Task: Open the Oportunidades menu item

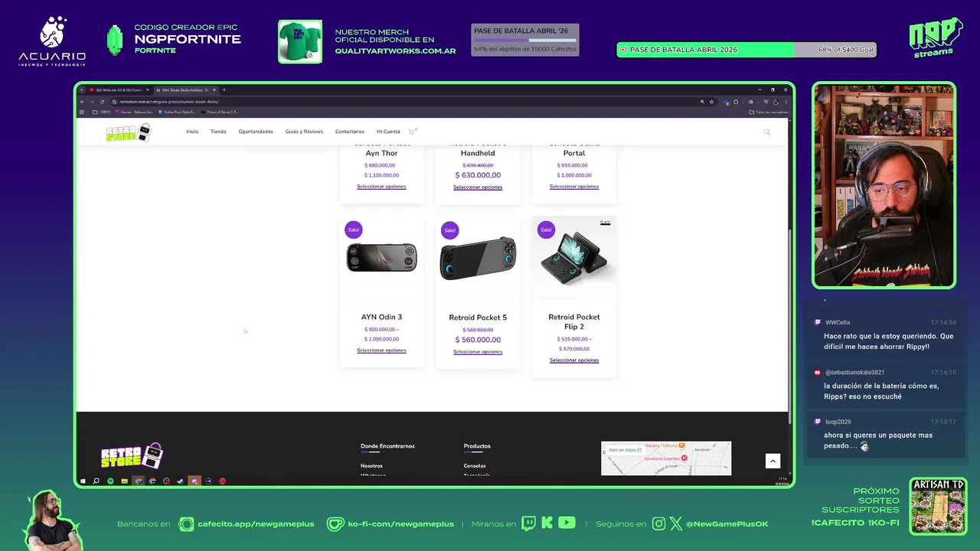Action: 256,132
